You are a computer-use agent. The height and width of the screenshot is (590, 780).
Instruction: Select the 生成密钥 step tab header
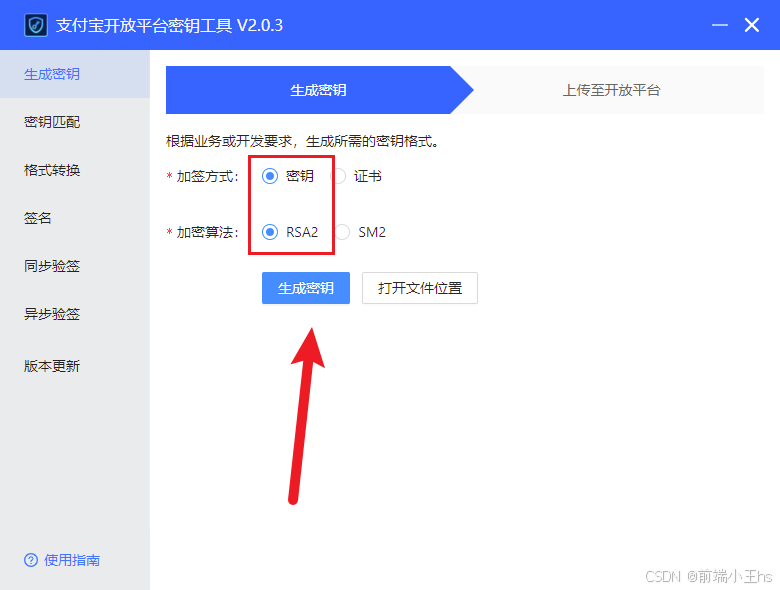tap(318, 90)
